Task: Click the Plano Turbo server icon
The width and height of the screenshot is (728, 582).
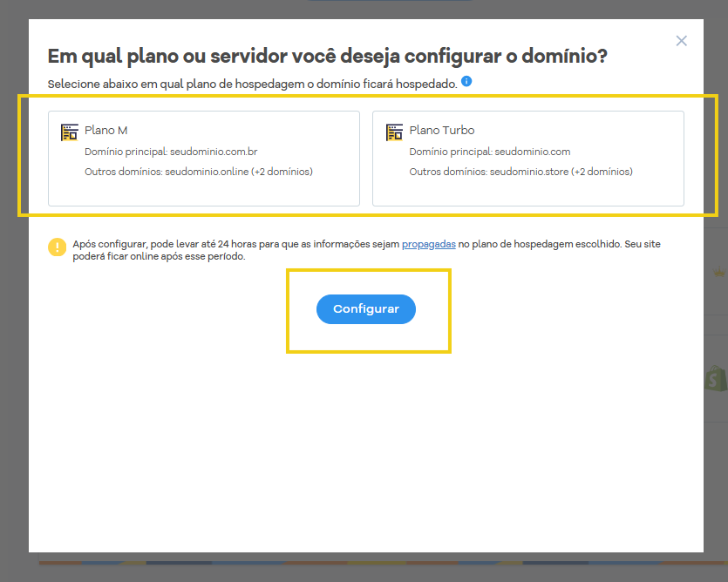Action: [x=394, y=132]
